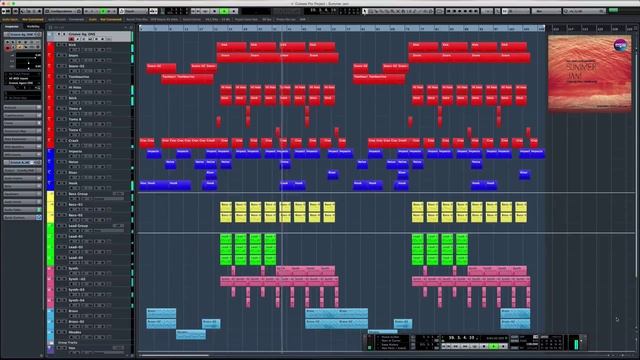Select the Zoom tool in toolbar
The height and width of the screenshot is (360, 640).
pyautogui.click(x=393, y=11)
